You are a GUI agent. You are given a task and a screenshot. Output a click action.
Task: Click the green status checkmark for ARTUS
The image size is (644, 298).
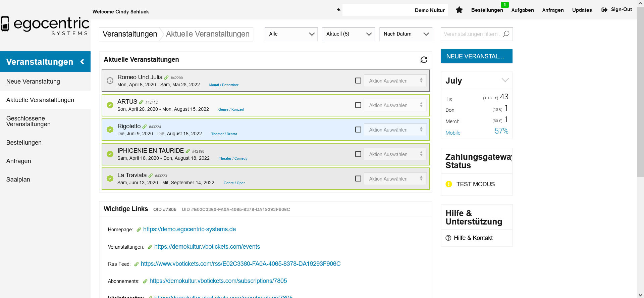110,105
